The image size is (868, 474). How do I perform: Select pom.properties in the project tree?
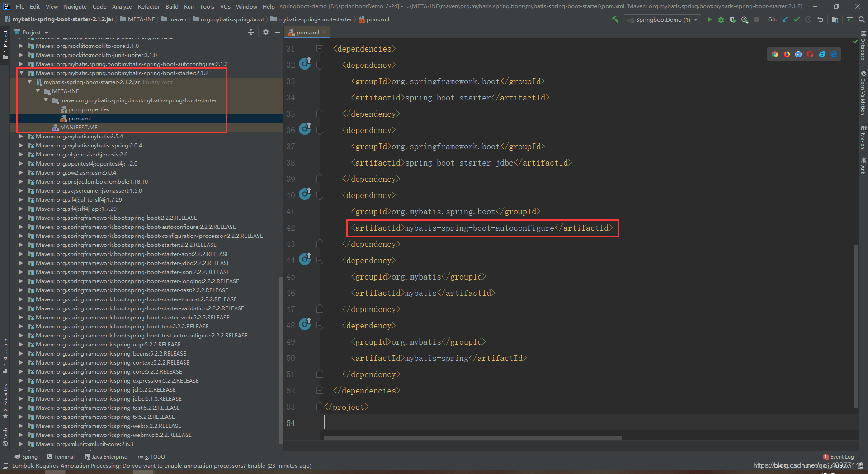point(89,109)
